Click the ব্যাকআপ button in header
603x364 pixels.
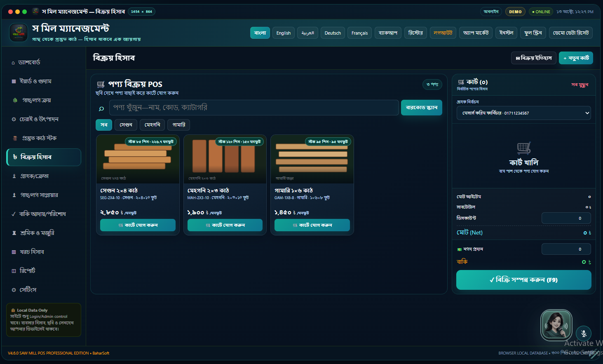click(388, 33)
